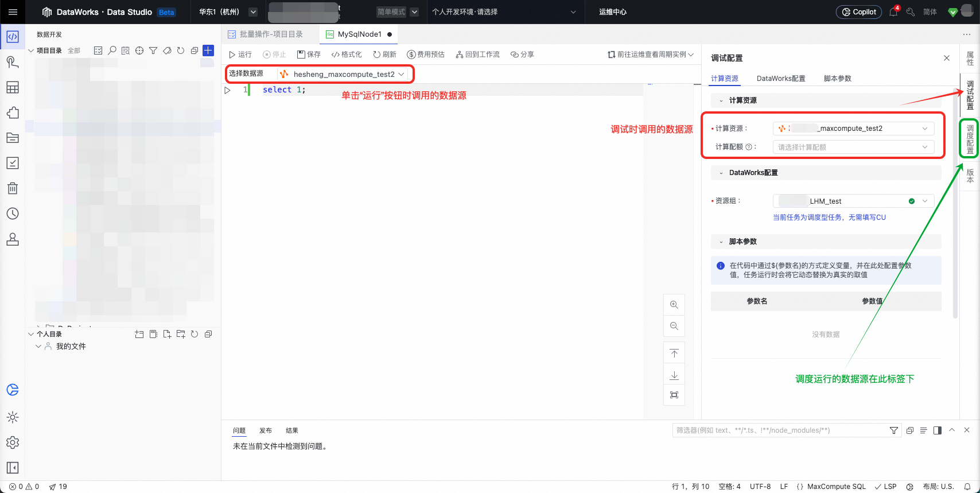Open the 发布 tab in bottom panel
The height and width of the screenshot is (493, 980).
(266, 430)
